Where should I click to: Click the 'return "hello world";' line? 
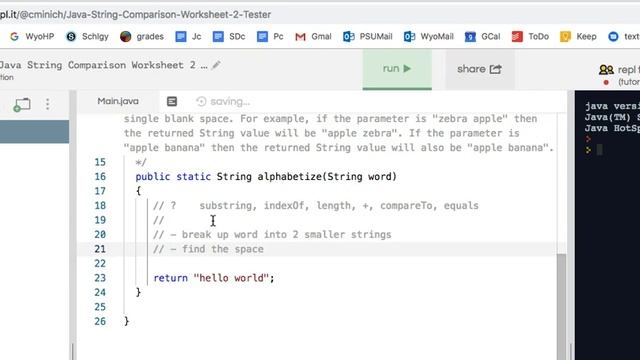[x=214, y=278]
